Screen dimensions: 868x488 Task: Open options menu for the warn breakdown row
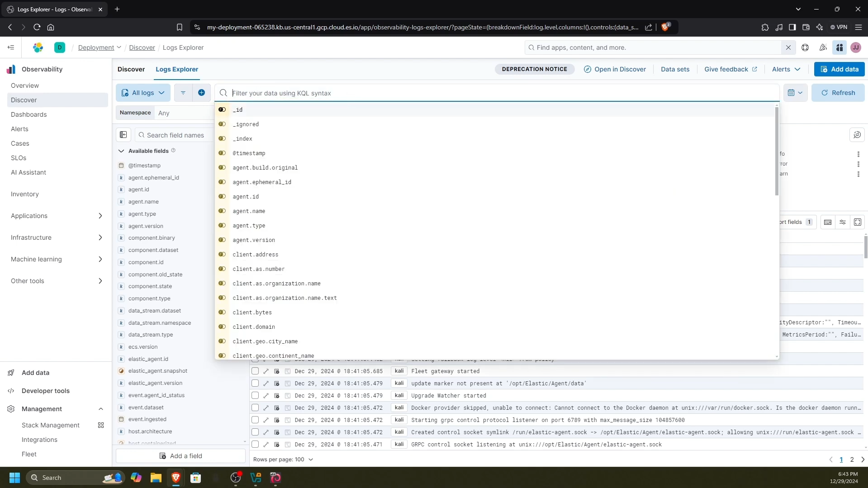tap(859, 174)
